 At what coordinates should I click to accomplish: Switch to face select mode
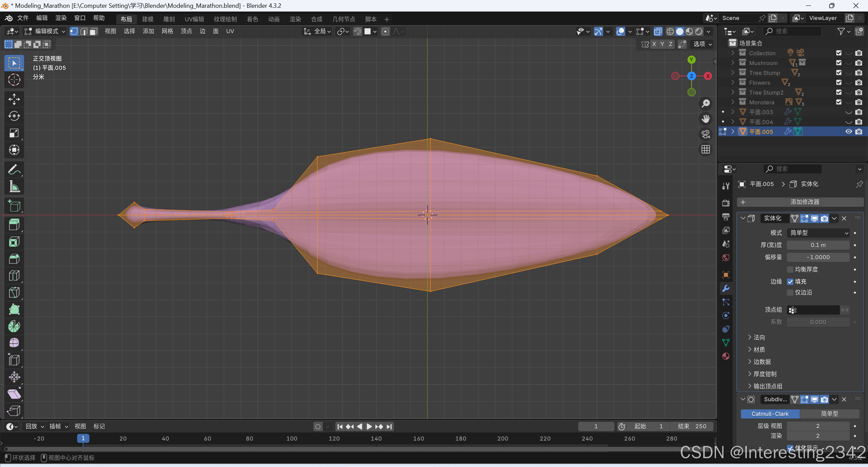[x=94, y=32]
